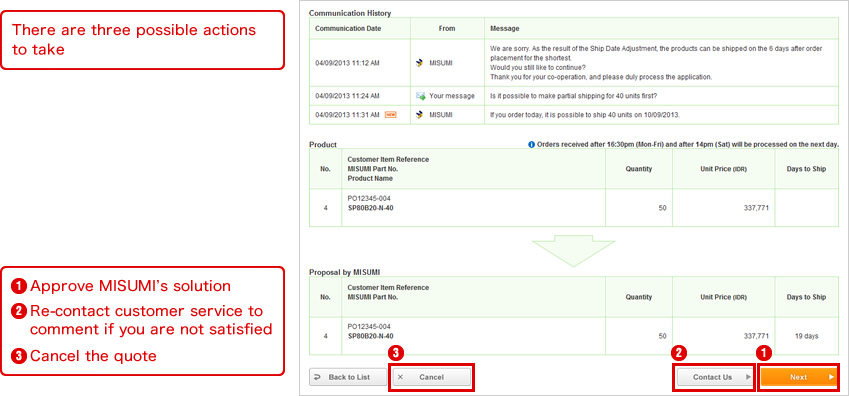Click the red numbered marker 2 above Contact Us
This screenshot has height=396, width=849.
coord(679,354)
